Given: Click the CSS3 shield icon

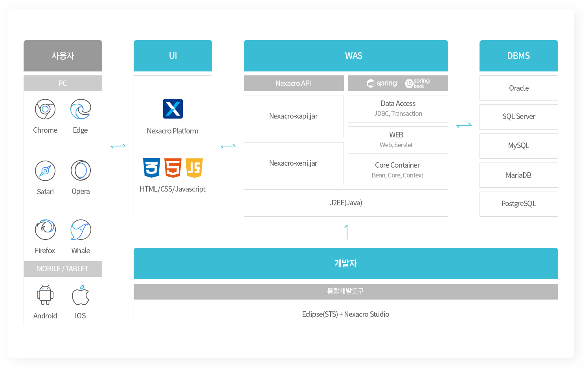Looking at the screenshot, I should tap(152, 168).
